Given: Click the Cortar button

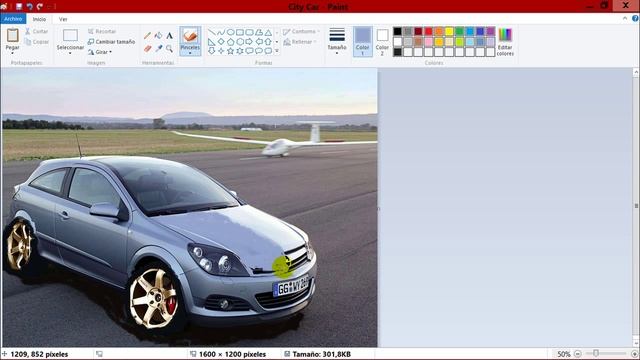Looking at the screenshot, I should tap(36, 31).
